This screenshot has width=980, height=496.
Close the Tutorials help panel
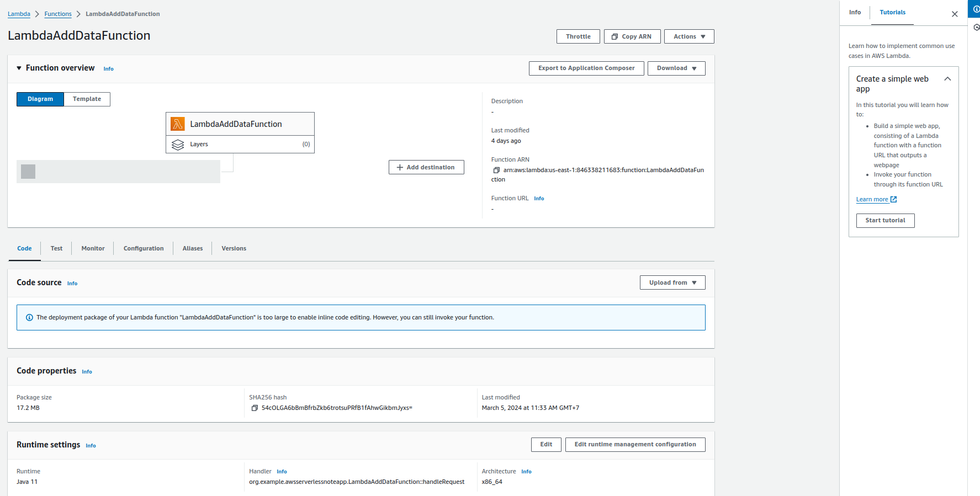click(x=955, y=14)
